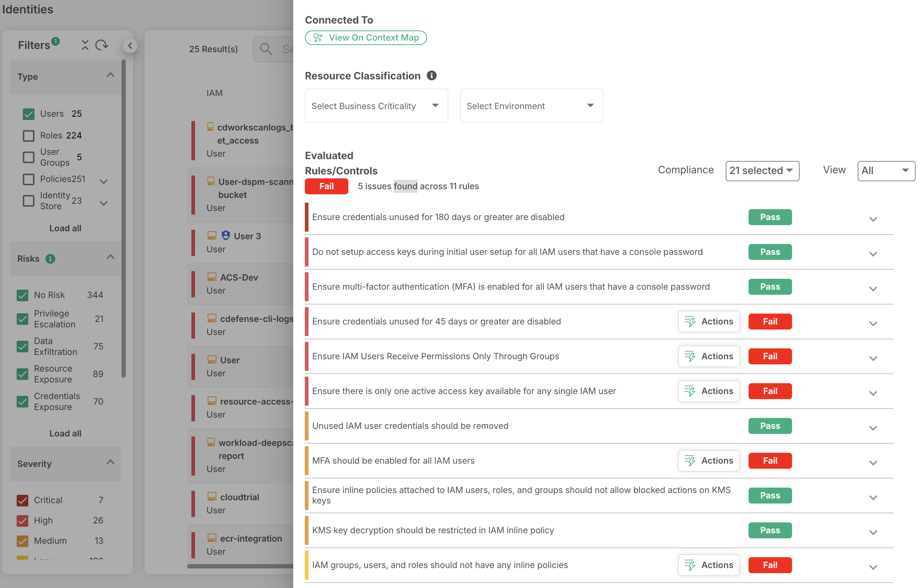Click the ACS-Dev user type icon
Image resolution: width=920 pixels, height=588 pixels.
click(x=212, y=277)
